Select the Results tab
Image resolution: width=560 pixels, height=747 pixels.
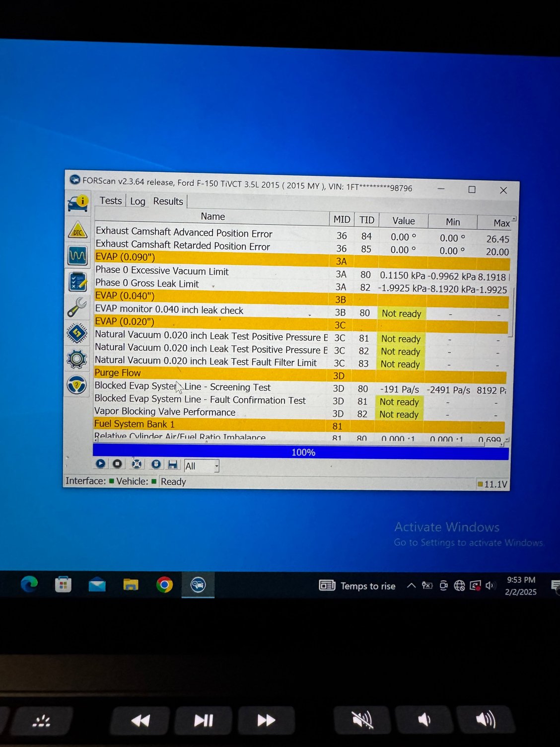[x=167, y=201]
